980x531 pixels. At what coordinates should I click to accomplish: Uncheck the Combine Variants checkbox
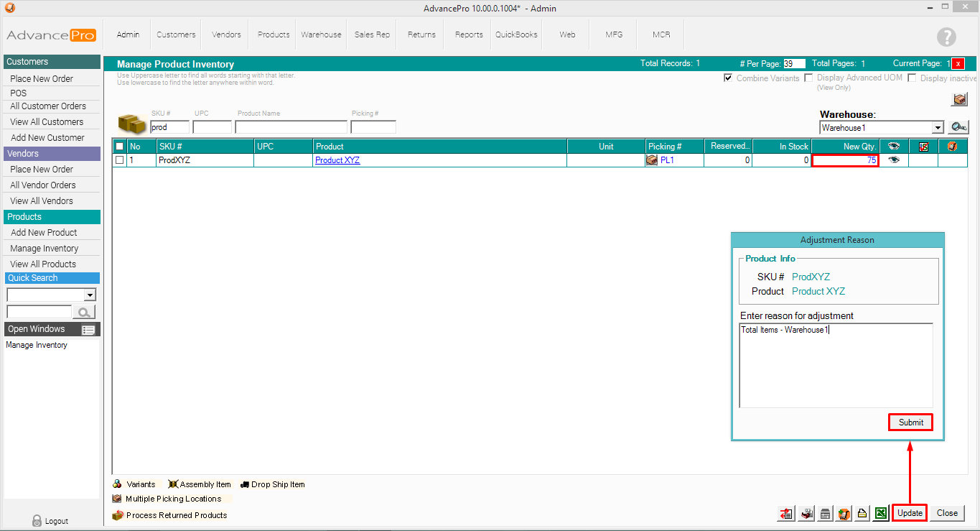coord(728,78)
